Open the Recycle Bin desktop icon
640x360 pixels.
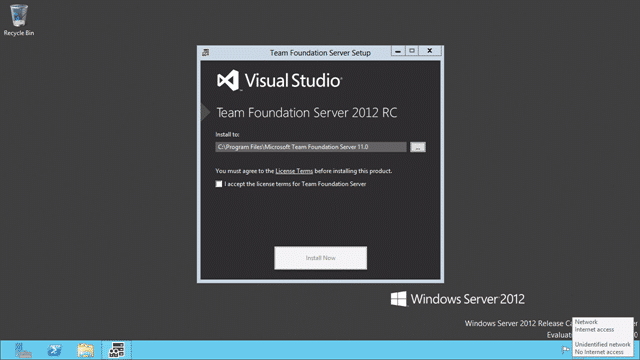click(19, 20)
